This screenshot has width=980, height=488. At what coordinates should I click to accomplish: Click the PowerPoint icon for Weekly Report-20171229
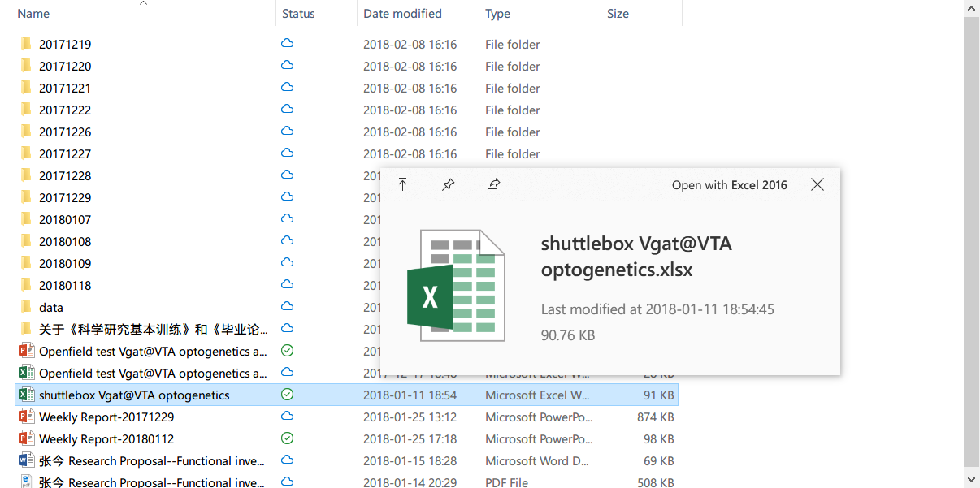[25, 417]
